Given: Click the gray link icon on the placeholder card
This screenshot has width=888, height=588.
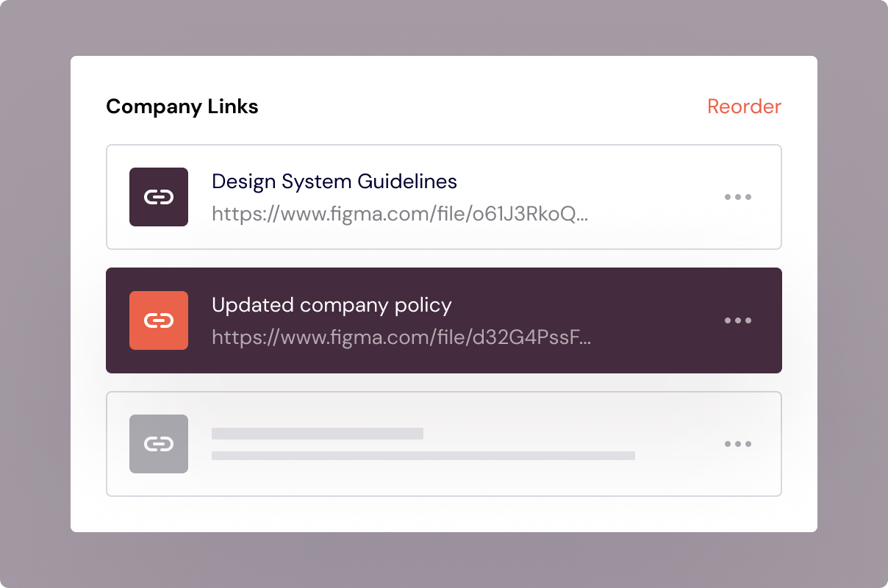Looking at the screenshot, I should (x=159, y=444).
